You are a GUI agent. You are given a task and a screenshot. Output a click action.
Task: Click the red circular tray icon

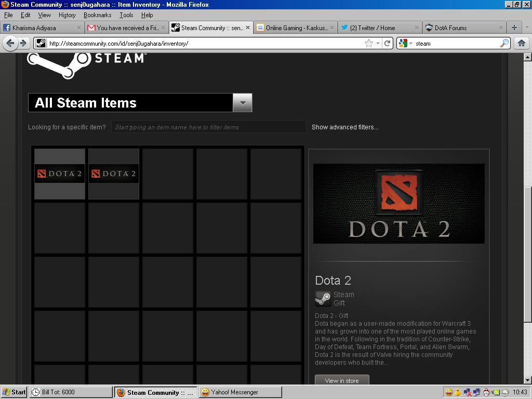click(x=486, y=392)
